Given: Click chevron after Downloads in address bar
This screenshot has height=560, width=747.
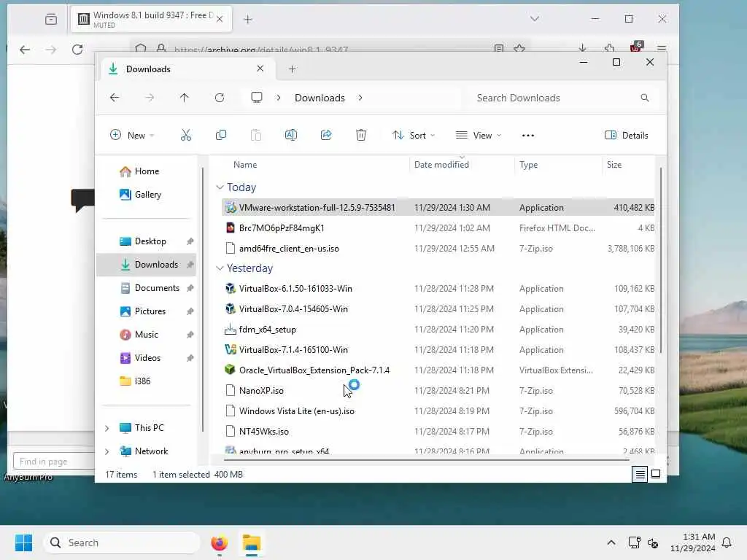Looking at the screenshot, I should pyautogui.click(x=360, y=98).
